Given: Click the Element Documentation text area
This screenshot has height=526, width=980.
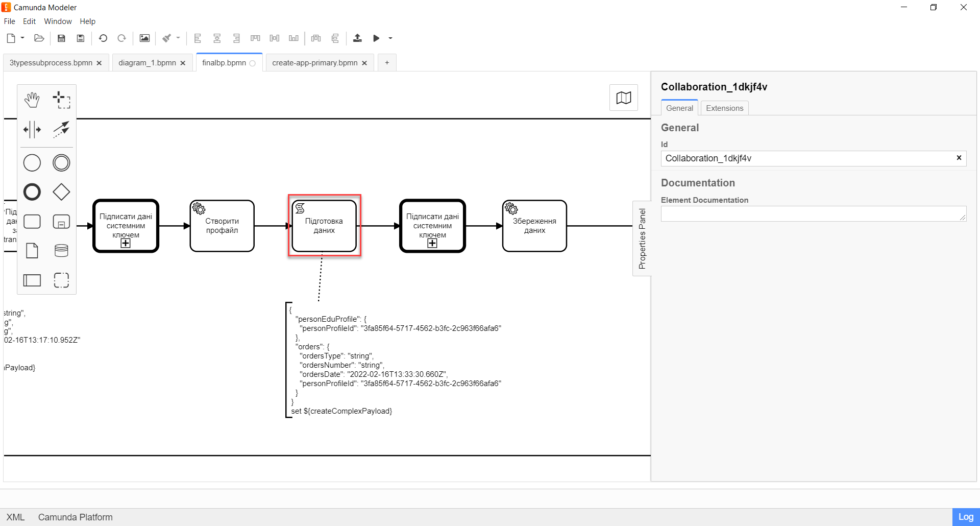Looking at the screenshot, I should click(x=813, y=214).
